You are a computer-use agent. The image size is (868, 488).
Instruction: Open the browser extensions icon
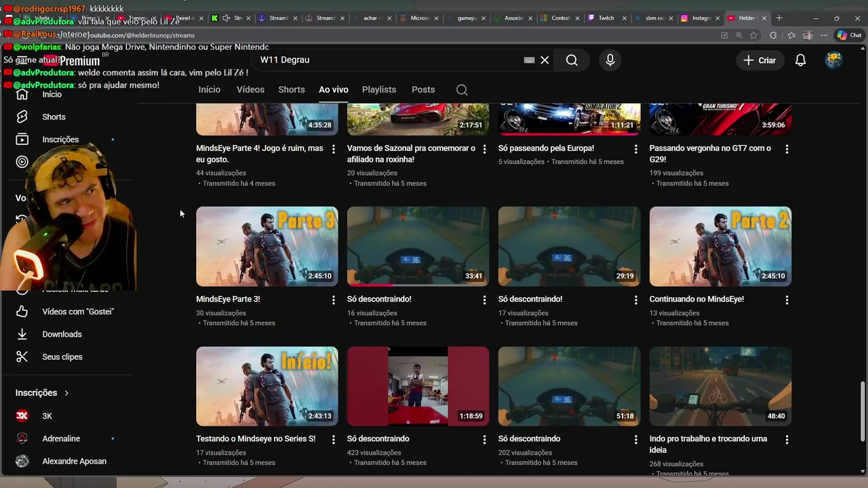tap(773, 35)
